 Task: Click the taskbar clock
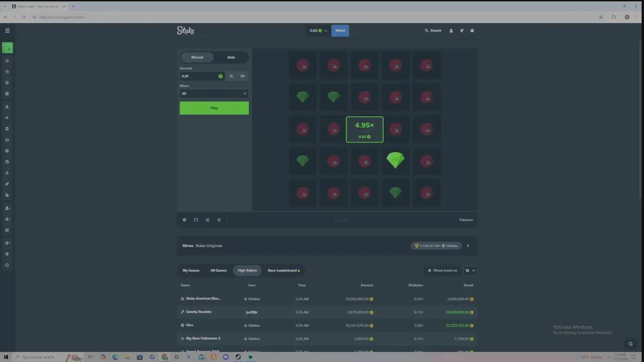(x=619, y=357)
